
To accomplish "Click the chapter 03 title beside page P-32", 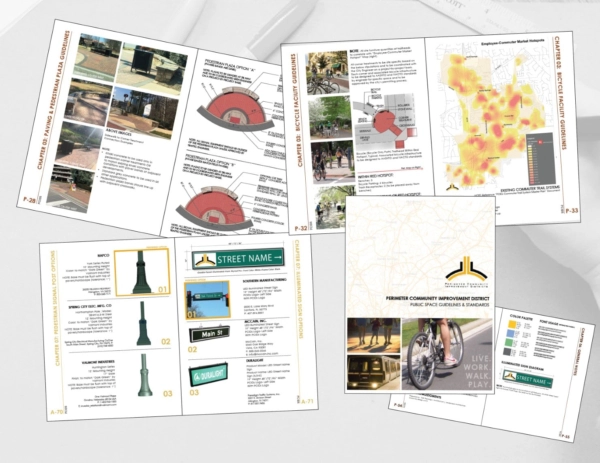I will [x=297, y=110].
